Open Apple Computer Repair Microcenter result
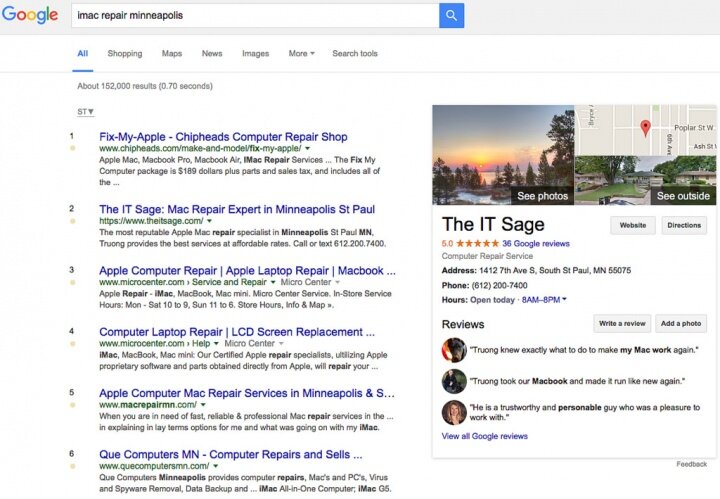Image resolution: width=720 pixels, height=499 pixels. pos(247,271)
